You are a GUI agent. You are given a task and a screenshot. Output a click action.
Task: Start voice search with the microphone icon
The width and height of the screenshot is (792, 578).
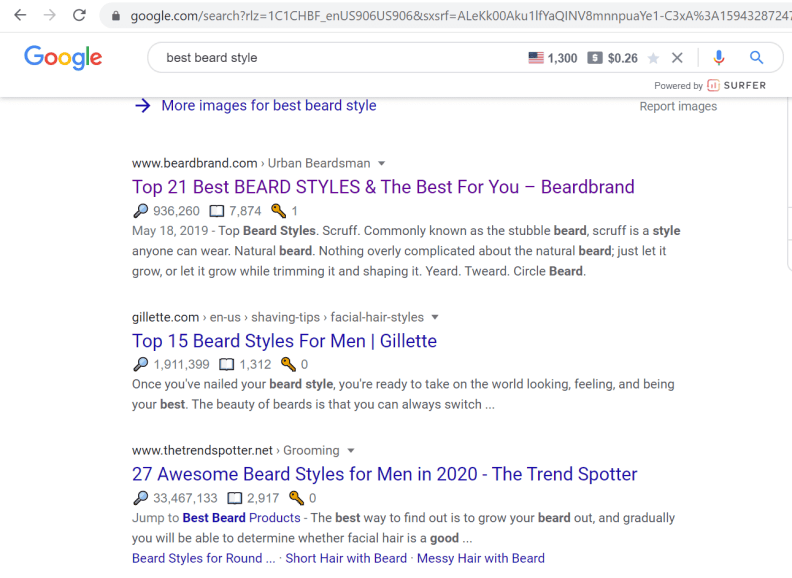(719, 58)
